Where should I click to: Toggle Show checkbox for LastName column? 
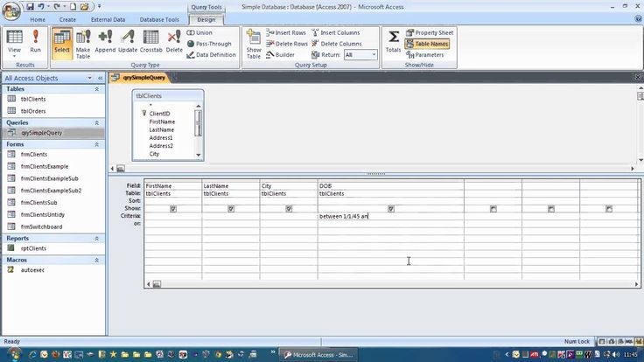click(x=231, y=209)
